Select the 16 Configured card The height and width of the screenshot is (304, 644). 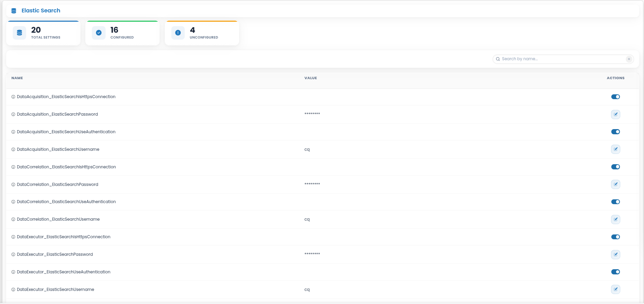[122, 33]
